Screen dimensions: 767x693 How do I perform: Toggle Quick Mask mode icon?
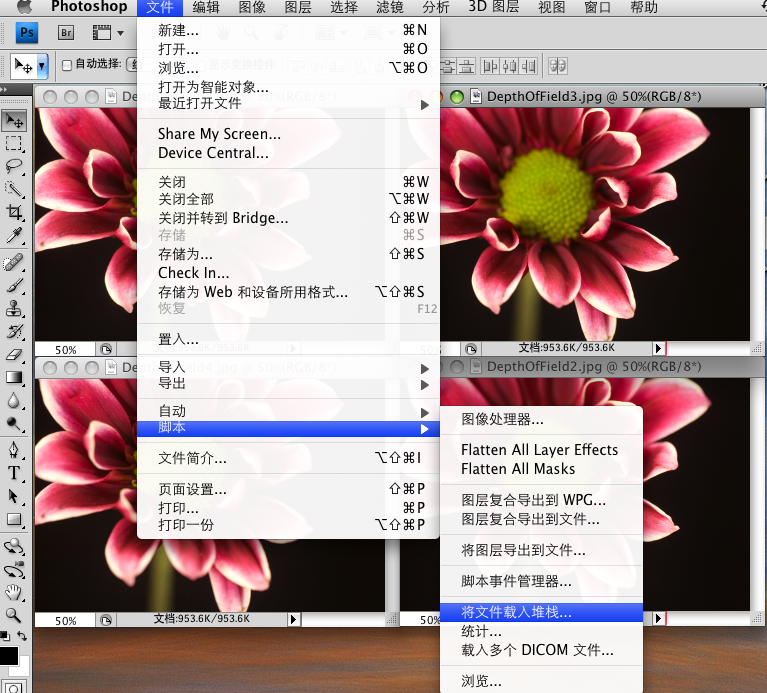(x=13, y=688)
